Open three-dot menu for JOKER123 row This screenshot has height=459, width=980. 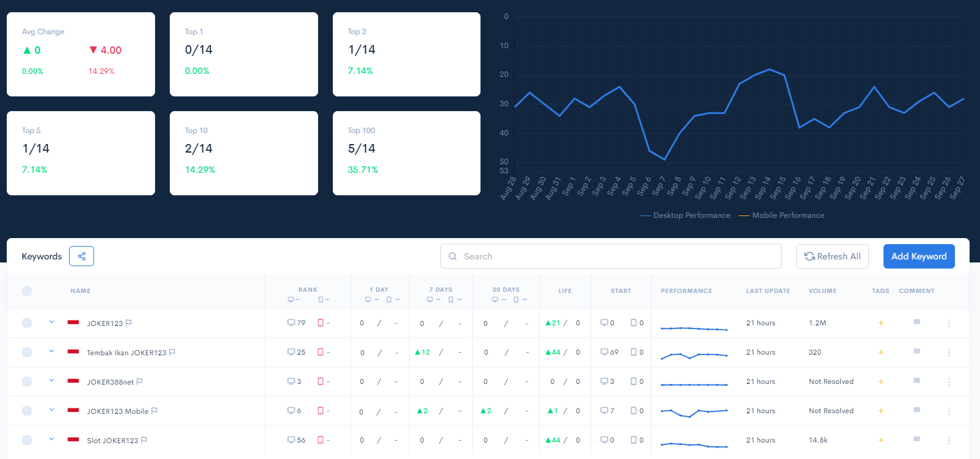coord(949,323)
